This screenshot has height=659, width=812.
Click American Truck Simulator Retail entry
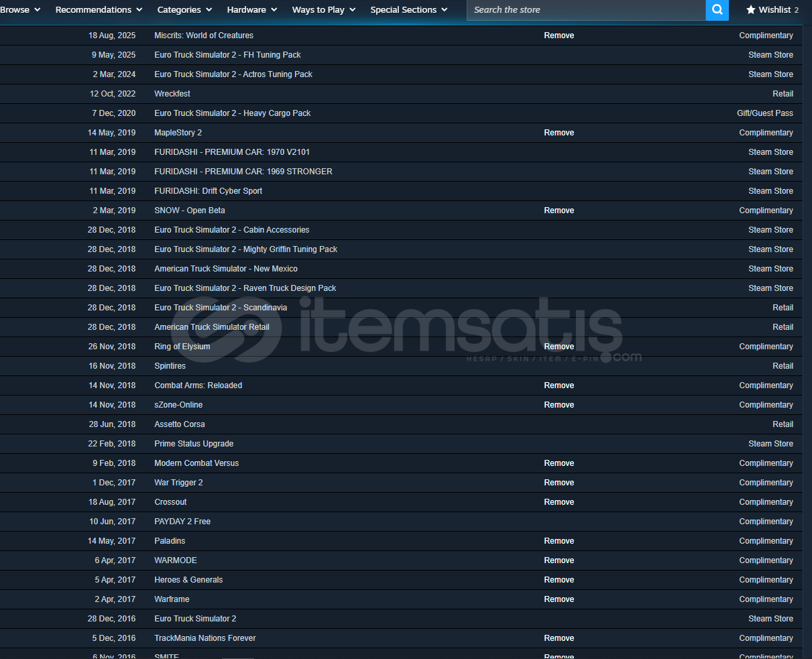pos(212,327)
